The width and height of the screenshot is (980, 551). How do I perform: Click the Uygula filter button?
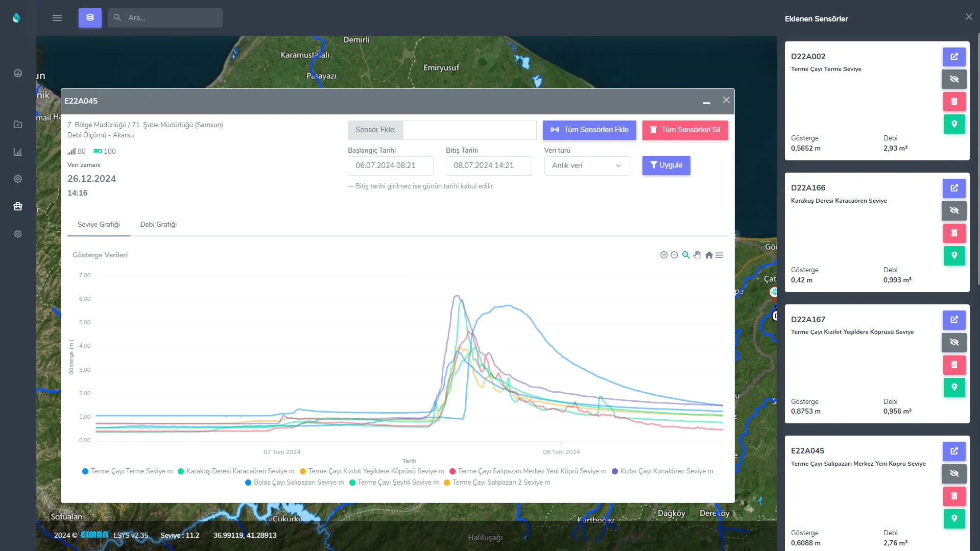coord(666,165)
